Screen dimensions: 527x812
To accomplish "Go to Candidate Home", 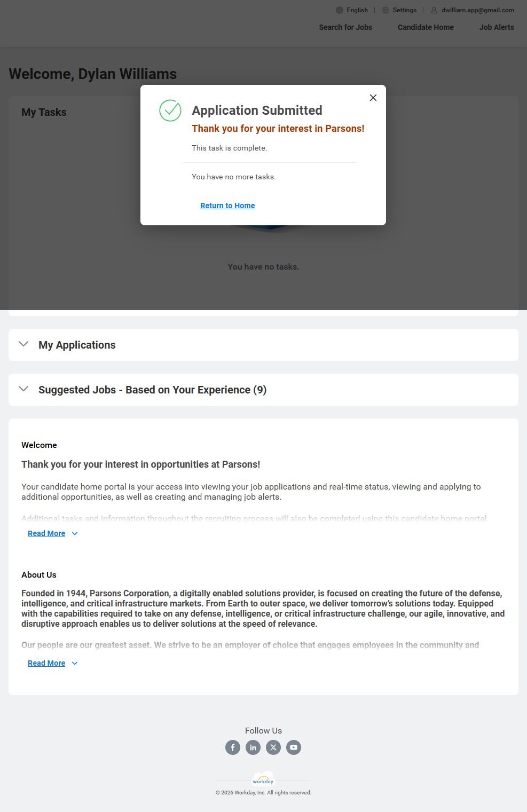I will (426, 27).
